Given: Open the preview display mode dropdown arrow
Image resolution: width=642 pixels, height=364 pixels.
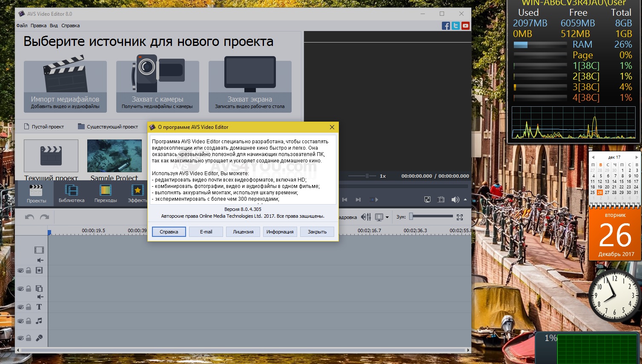Looking at the screenshot, I should click(387, 217).
